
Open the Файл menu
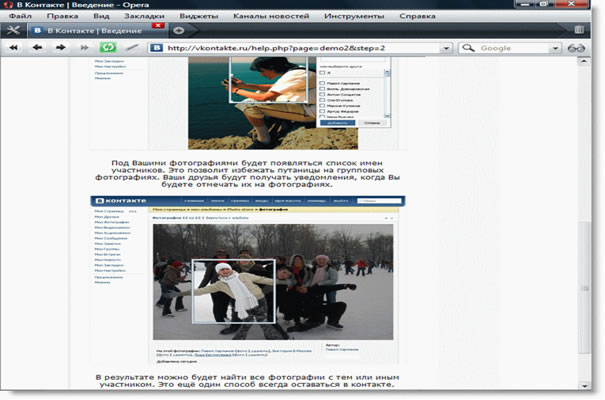19,15
